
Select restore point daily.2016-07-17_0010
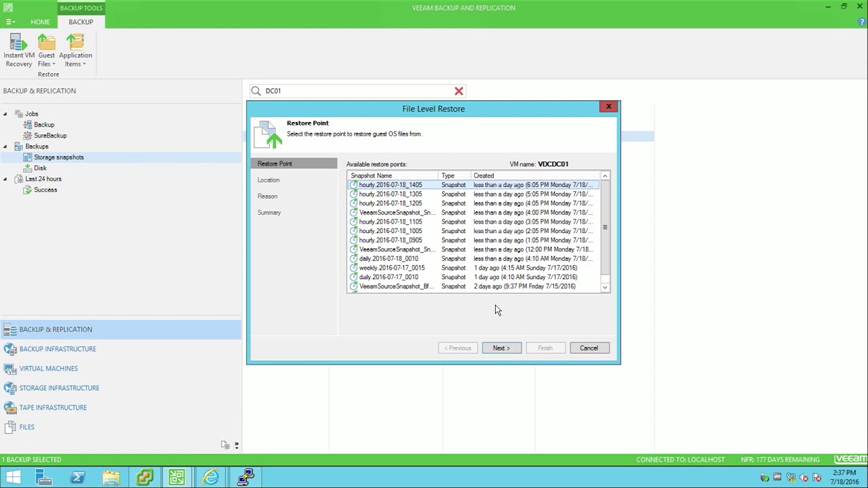(x=473, y=277)
